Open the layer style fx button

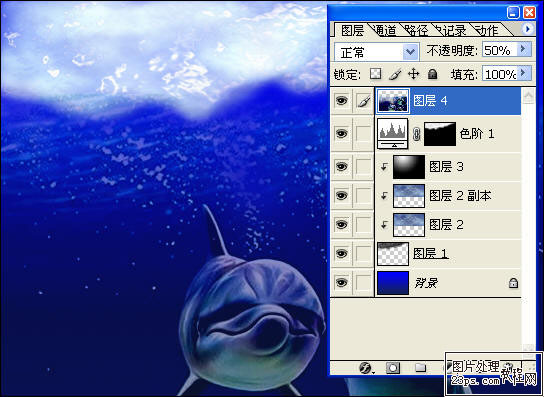(365, 368)
